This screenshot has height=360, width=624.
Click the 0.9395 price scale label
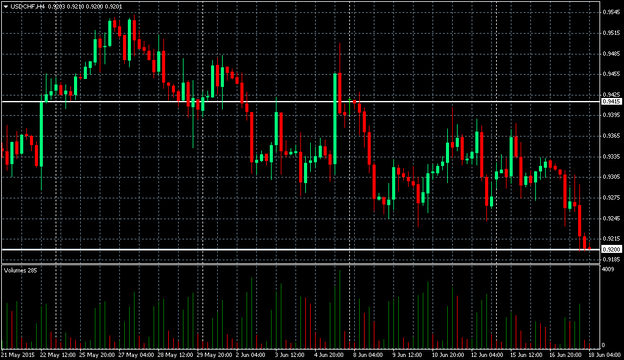coord(611,115)
